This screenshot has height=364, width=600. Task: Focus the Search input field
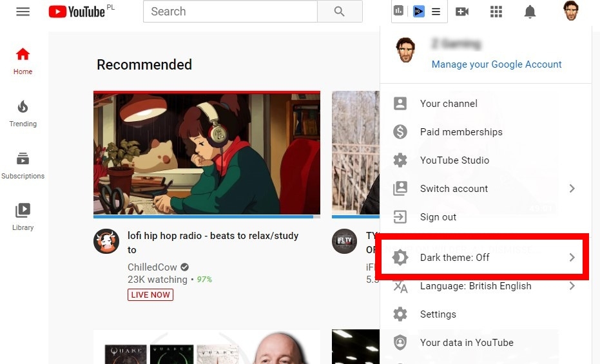[230, 12]
